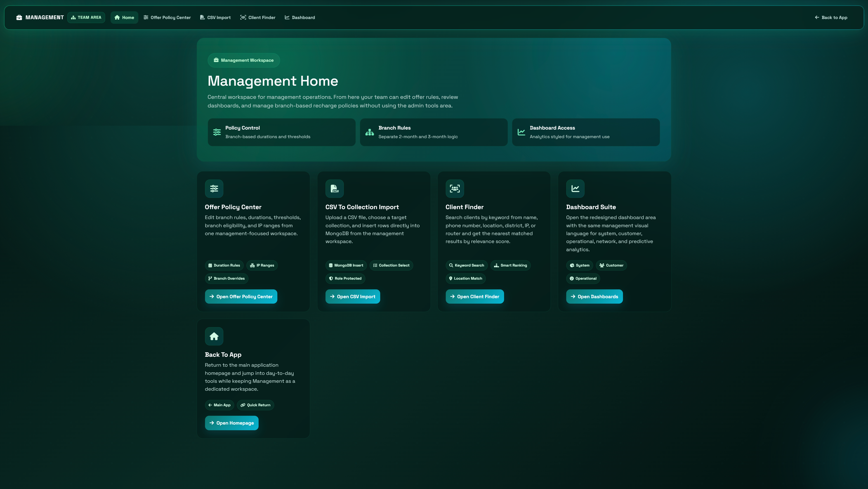Click the Branch Rules hierarchy icon

click(x=369, y=132)
